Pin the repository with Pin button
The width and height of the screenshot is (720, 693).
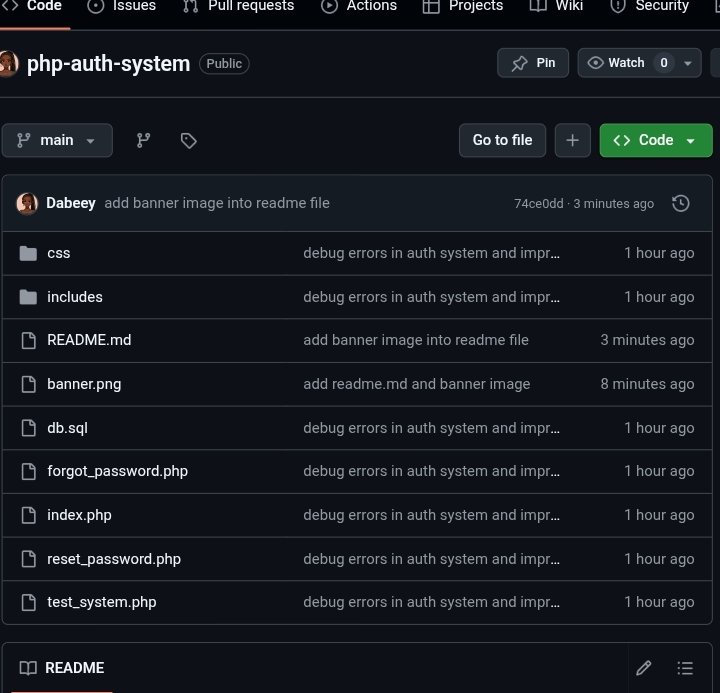pyautogui.click(x=533, y=63)
